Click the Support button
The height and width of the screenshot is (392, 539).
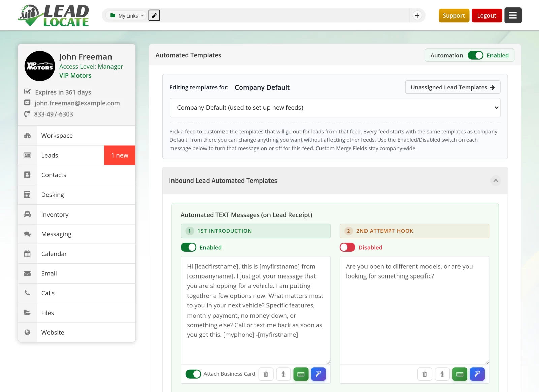(454, 15)
